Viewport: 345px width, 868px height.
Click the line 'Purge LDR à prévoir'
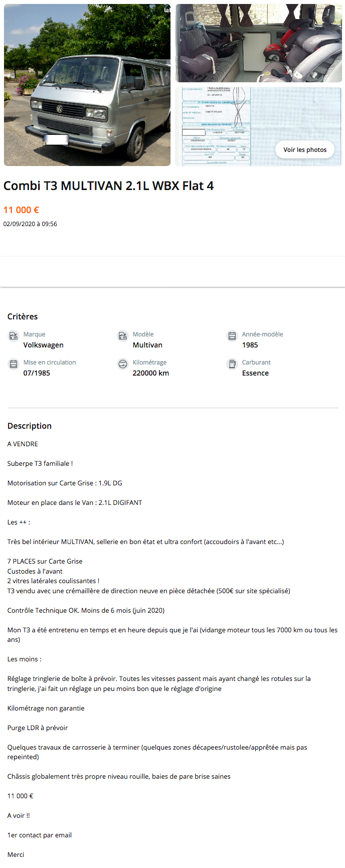38,728
